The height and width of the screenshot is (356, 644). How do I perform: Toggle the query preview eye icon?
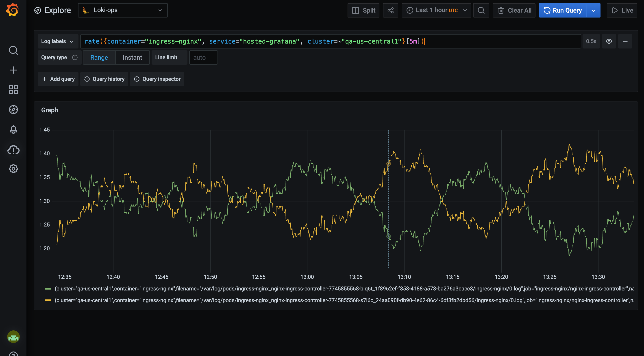coord(609,41)
